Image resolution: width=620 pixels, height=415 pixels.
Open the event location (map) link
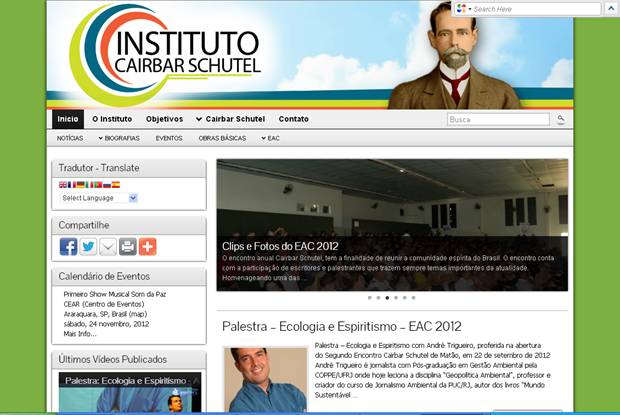139,314
